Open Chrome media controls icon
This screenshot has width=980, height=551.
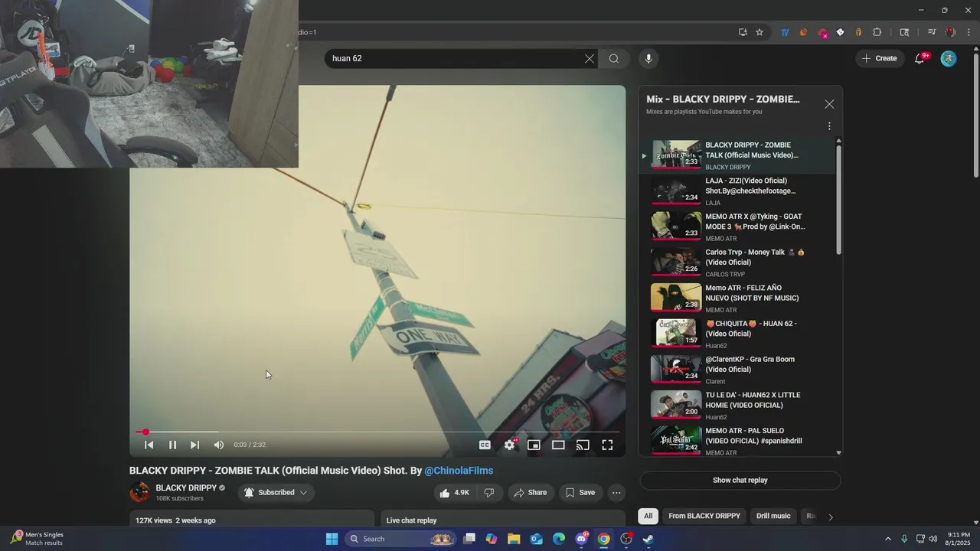coord(931,32)
